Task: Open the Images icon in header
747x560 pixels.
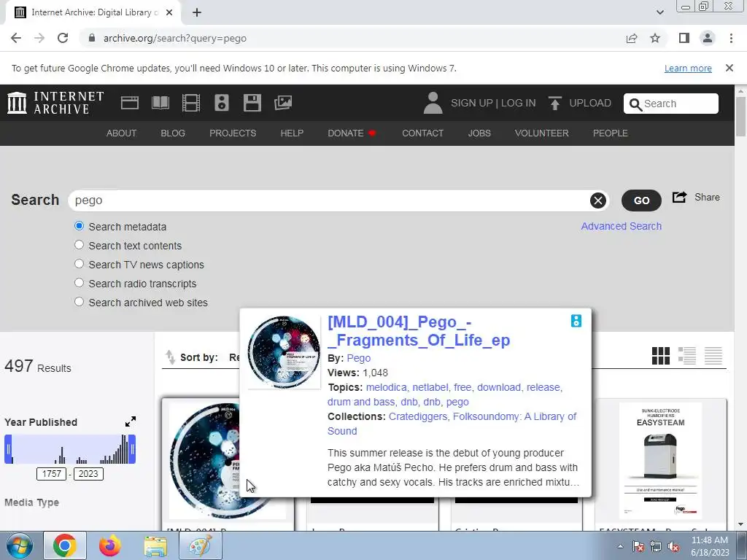Action: (x=283, y=103)
